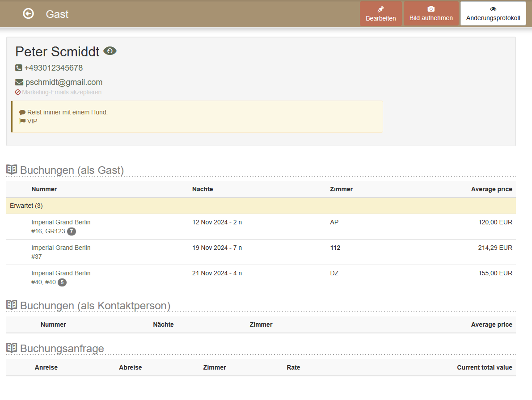Click the Buchungen (als Gast) heading
The image size is (532, 400).
(x=72, y=170)
